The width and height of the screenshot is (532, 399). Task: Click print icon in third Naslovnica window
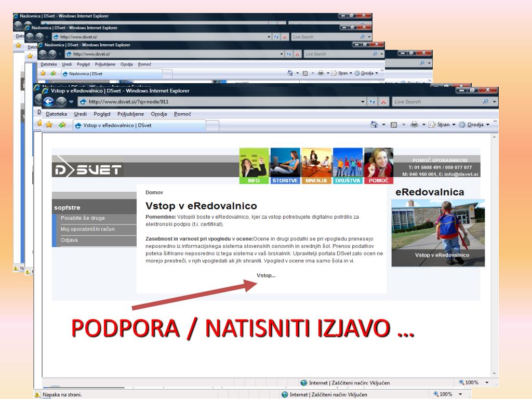tap(321, 73)
